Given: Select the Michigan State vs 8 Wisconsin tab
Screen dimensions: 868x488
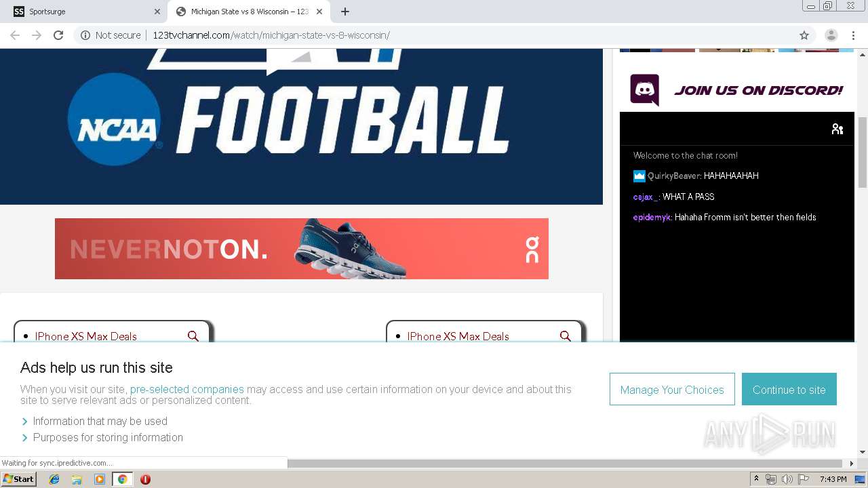Looking at the screenshot, I should click(249, 12).
